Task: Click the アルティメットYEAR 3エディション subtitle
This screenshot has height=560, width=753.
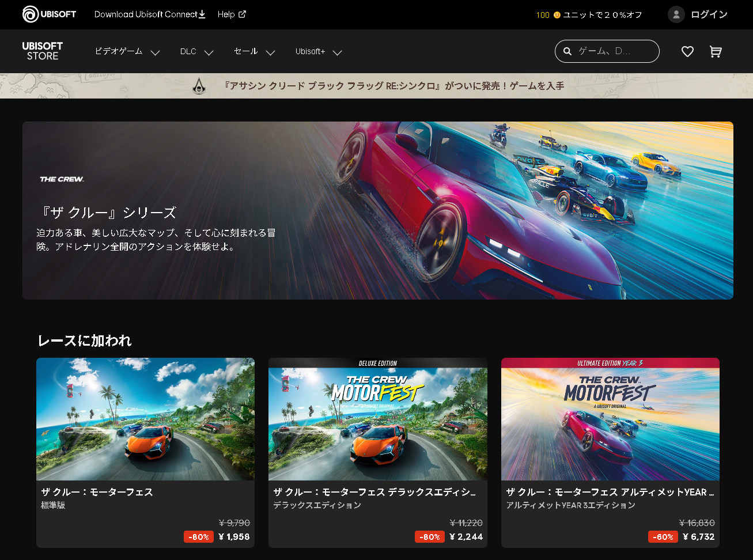Action: tap(570, 505)
